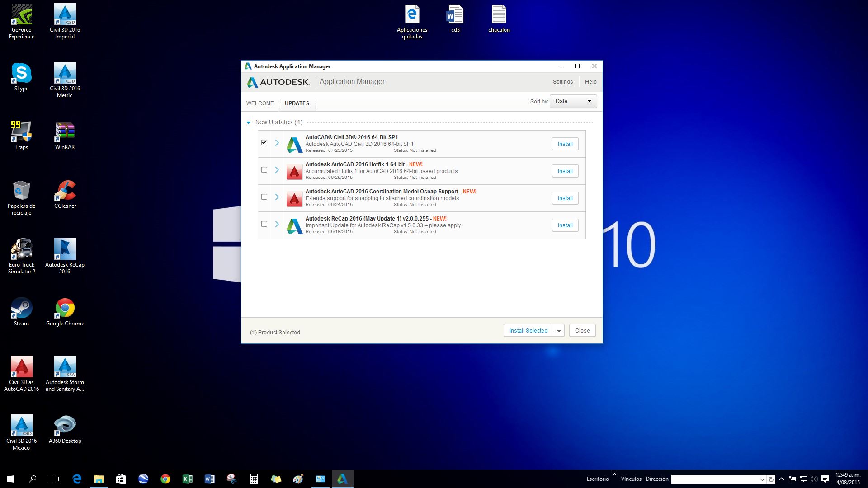The width and height of the screenshot is (868, 488).
Task: Open Civil 3D 2016 Imperial shortcut
Action: point(65,21)
